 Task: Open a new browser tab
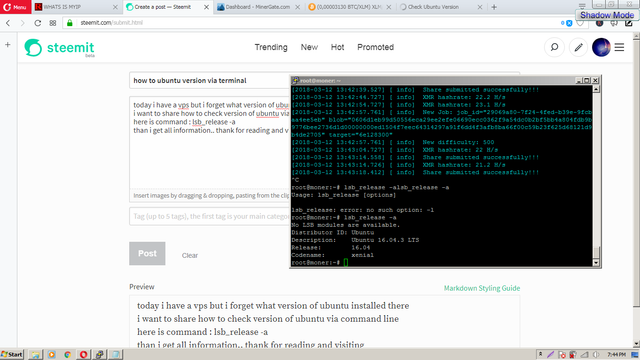[494, 7]
